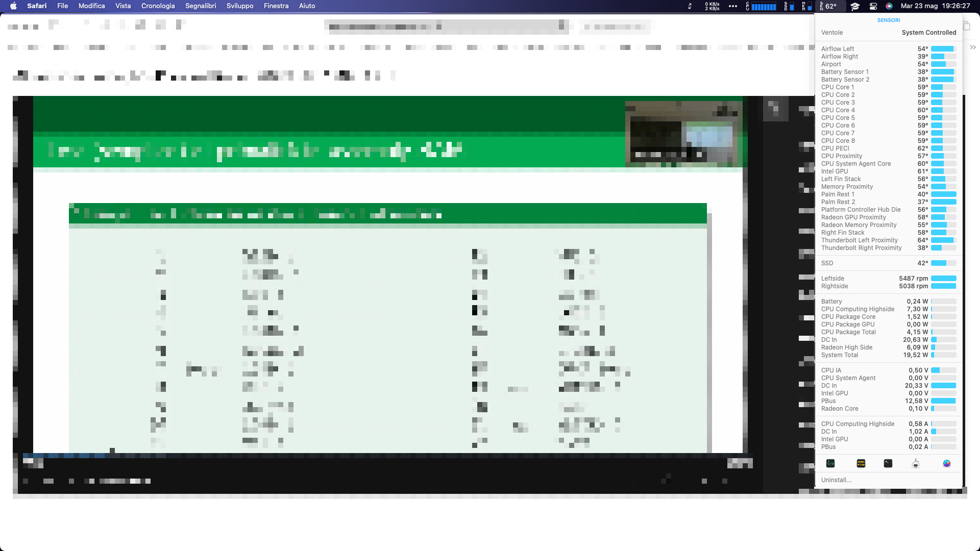Image resolution: width=980 pixels, height=551 pixels.
Task: Click the date and time clock
Action: 935,6
